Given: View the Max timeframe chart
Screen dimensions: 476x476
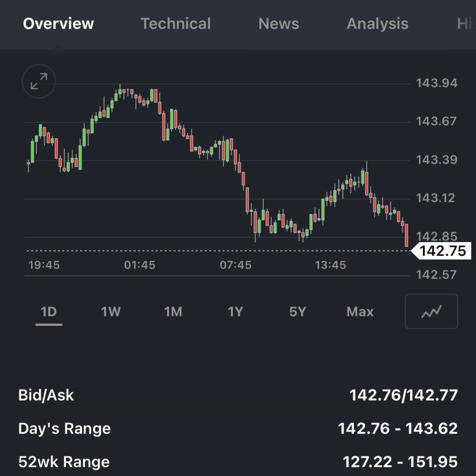Looking at the screenshot, I should pyautogui.click(x=360, y=311).
